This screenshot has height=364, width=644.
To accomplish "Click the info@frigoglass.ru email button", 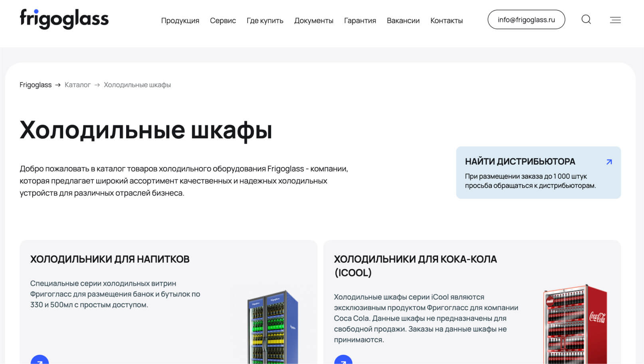I will pos(526,20).
